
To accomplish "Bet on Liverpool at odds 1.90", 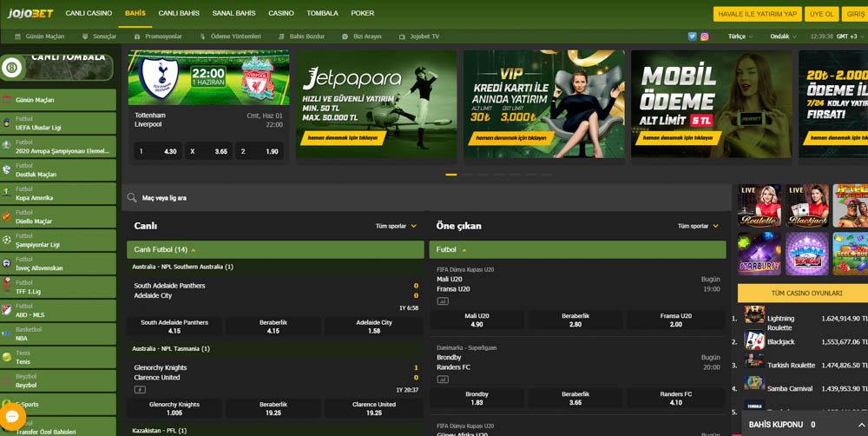I will coord(260,151).
